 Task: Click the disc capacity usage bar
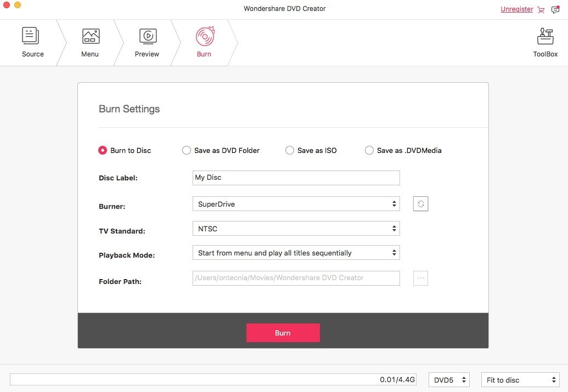point(213,379)
